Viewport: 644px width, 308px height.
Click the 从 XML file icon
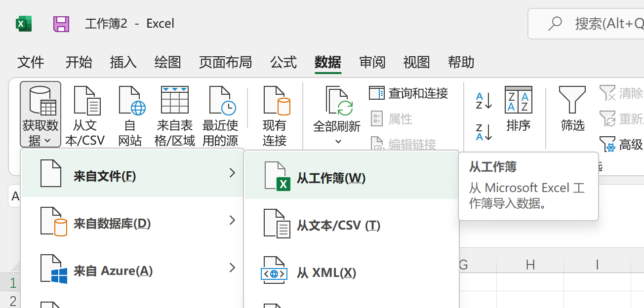[274, 270]
